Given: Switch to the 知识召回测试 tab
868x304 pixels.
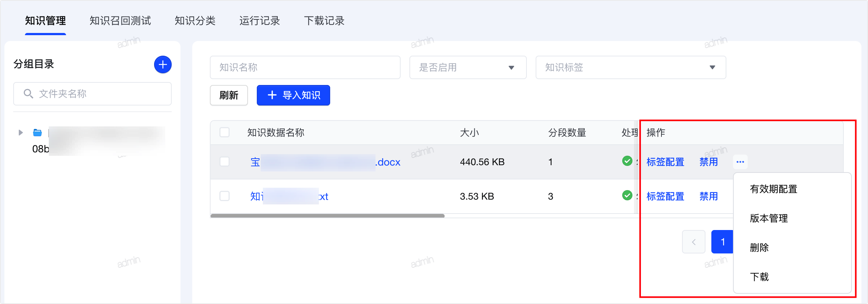Looking at the screenshot, I should click(120, 21).
